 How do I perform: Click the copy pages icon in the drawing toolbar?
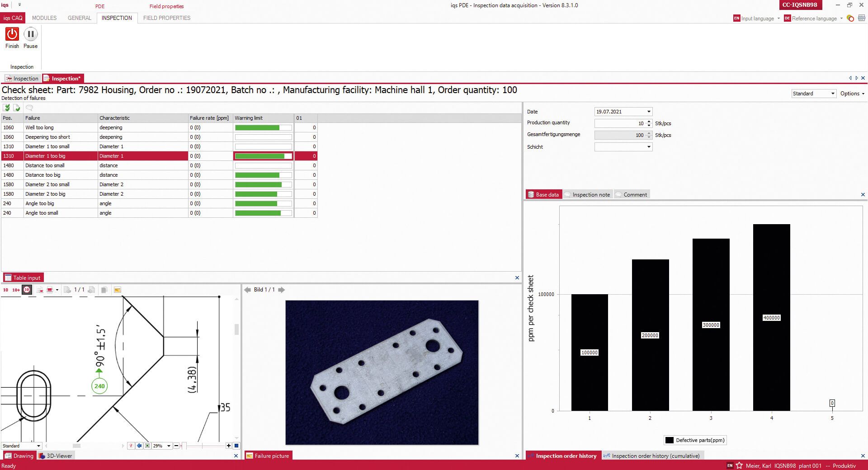(x=104, y=290)
